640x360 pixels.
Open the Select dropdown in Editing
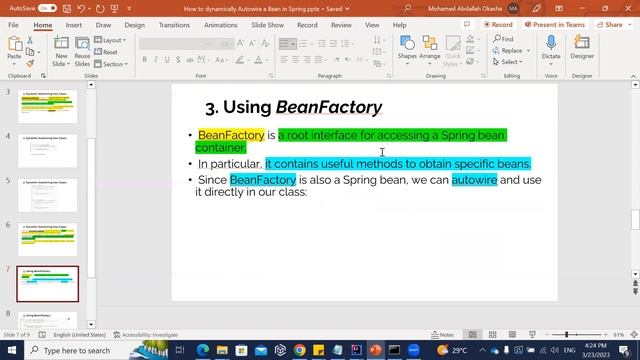pyautogui.click(x=507, y=62)
